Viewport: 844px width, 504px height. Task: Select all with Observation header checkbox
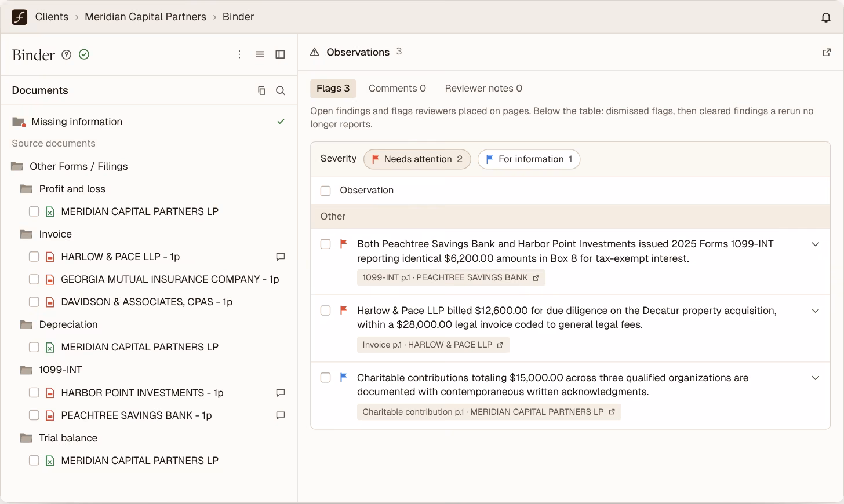click(326, 191)
